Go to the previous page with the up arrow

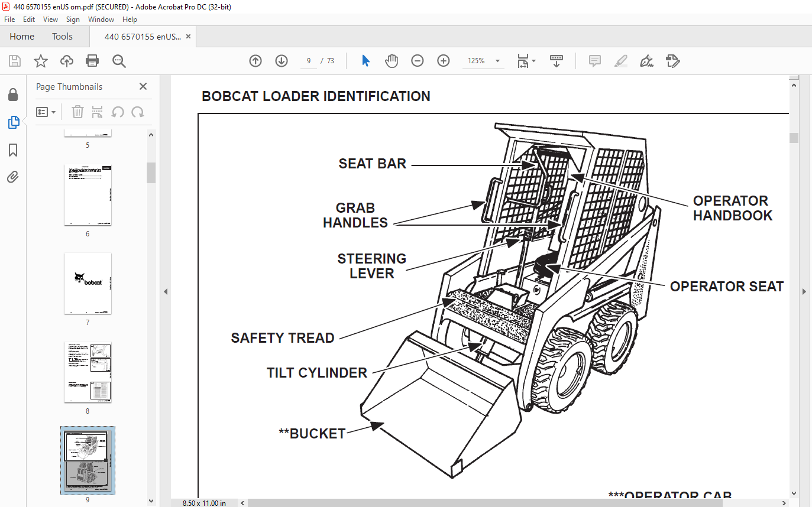coord(255,61)
